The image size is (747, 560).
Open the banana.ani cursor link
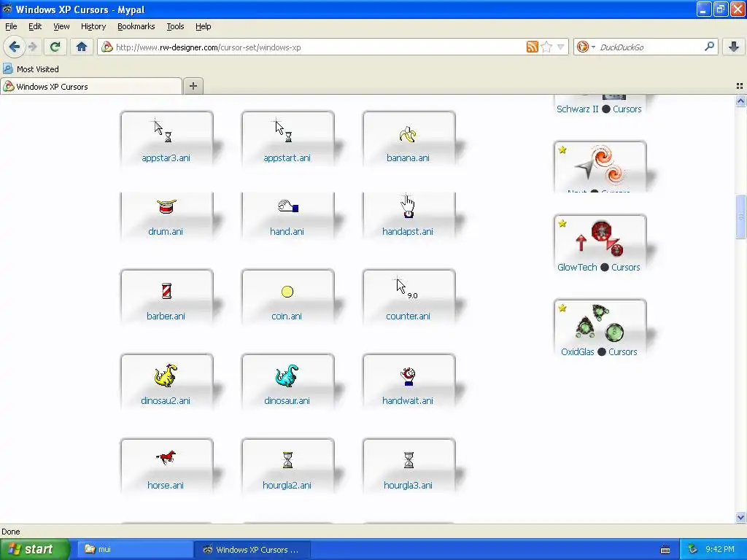tap(408, 157)
